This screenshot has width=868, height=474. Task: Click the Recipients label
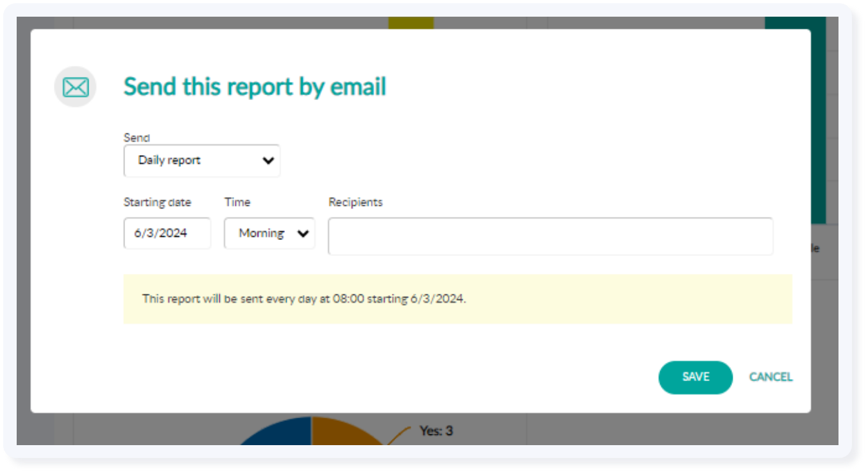(355, 202)
